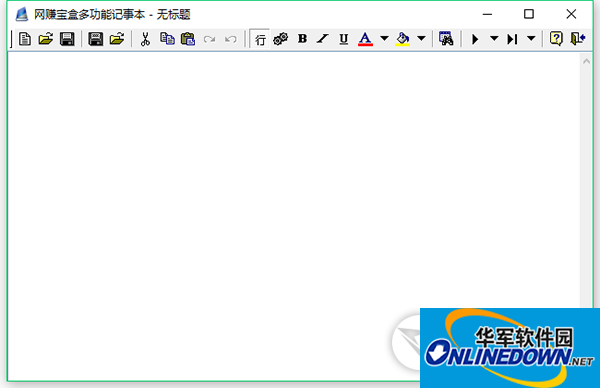Toggle bold formatting B button
The height and width of the screenshot is (388, 600).
(302, 39)
